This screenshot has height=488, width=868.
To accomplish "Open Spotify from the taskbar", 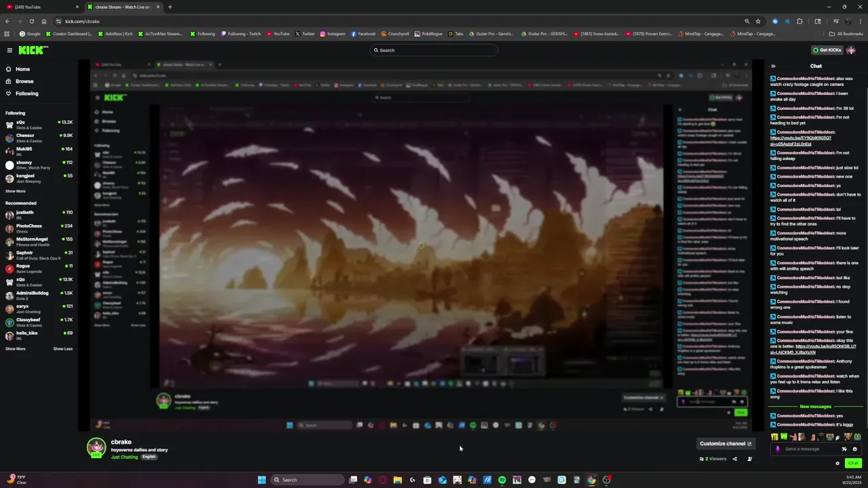I will 502,480.
